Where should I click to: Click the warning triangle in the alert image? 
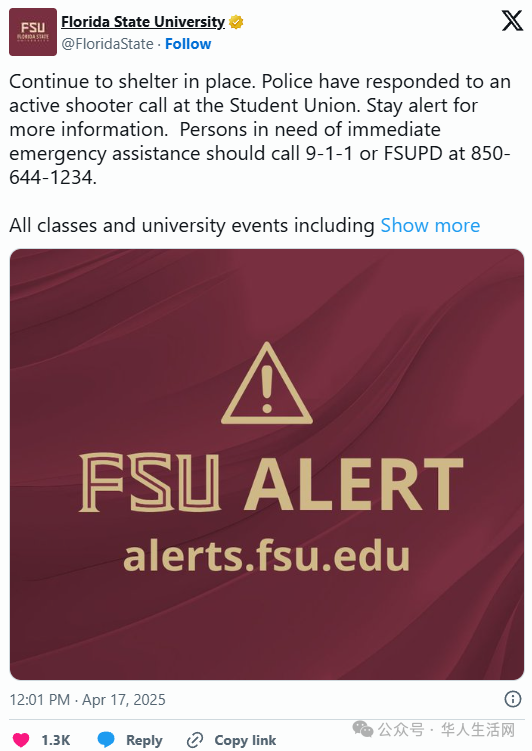[267, 383]
